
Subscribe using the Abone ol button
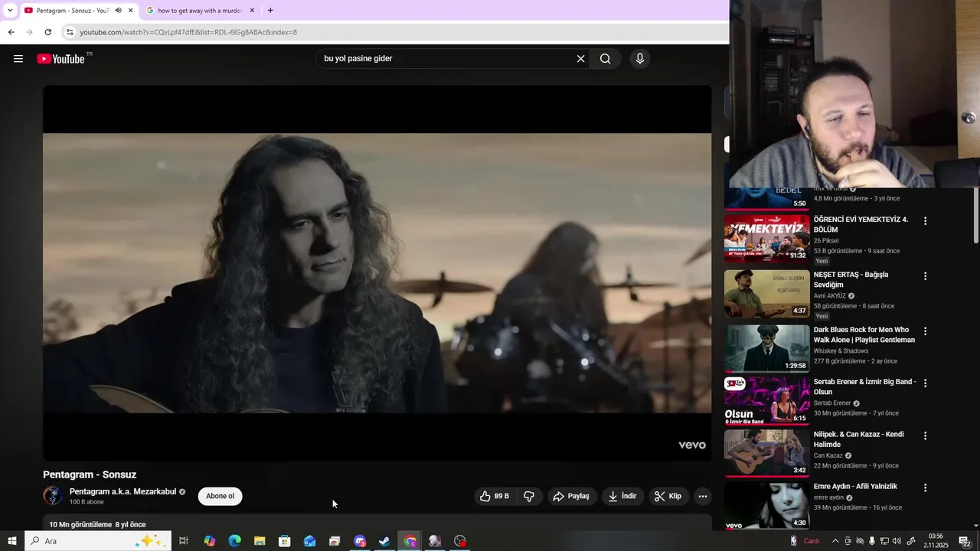pos(220,496)
